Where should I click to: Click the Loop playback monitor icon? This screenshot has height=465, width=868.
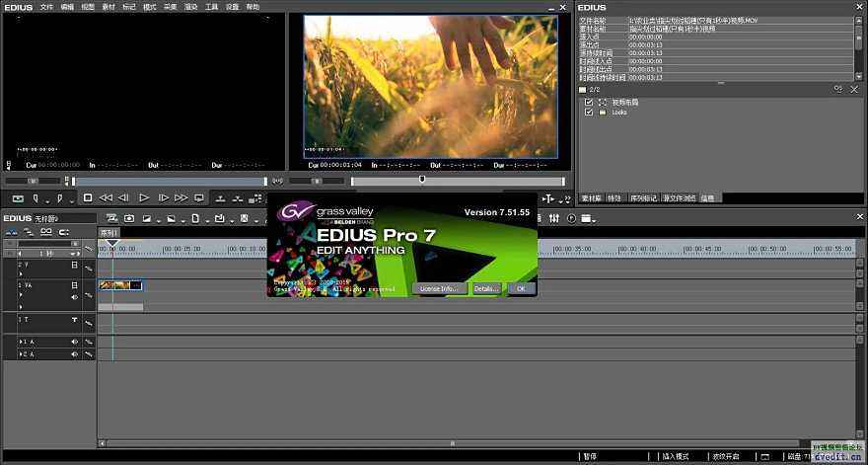click(x=198, y=197)
